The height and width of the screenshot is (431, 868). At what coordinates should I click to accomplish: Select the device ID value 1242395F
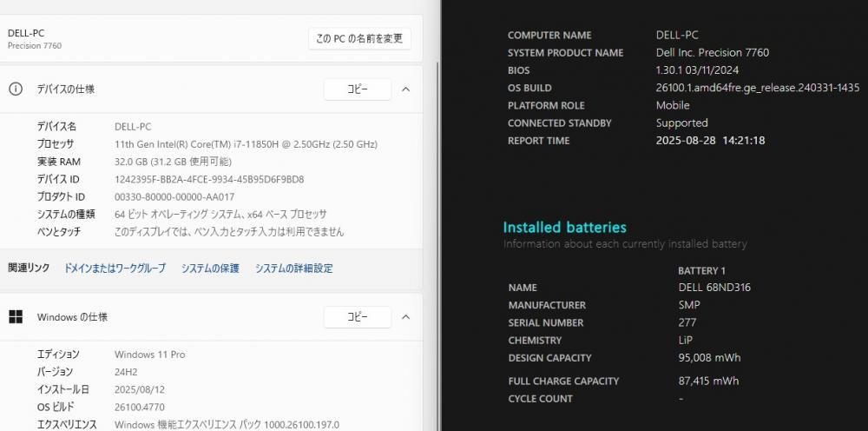click(209, 180)
